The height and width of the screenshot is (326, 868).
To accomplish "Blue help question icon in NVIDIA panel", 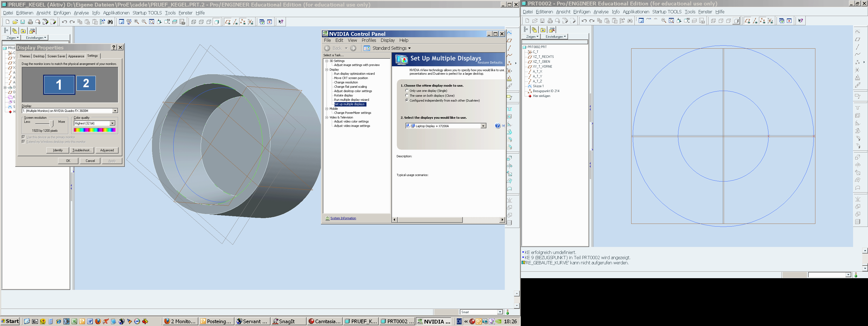I will click(x=498, y=126).
